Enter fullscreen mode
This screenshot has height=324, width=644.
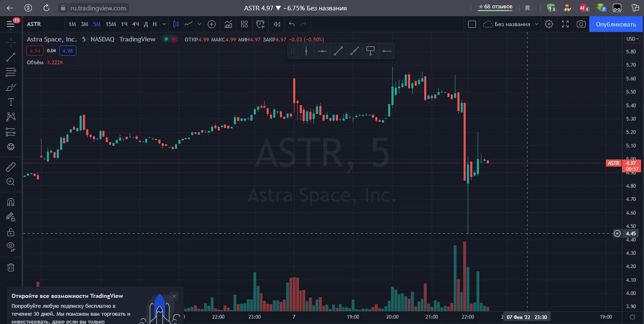pyautogui.click(x=565, y=24)
